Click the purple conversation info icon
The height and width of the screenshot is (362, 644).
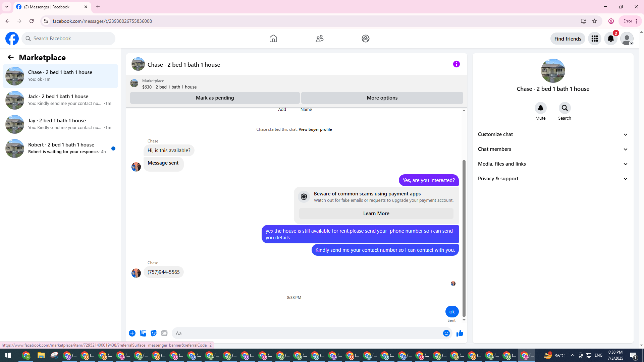click(x=456, y=64)
